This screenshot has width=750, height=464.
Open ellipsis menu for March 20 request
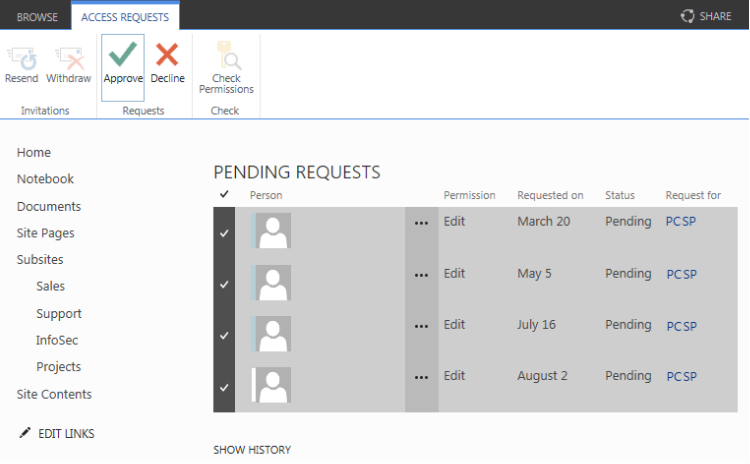coord(421,223)
